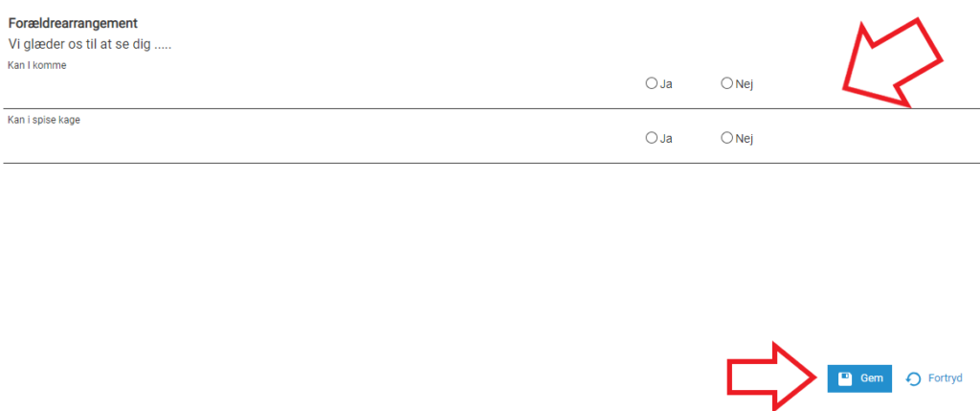
Task: Click the text 'Vi glæder os til at se dig'
Action: (x=78, y=45)
